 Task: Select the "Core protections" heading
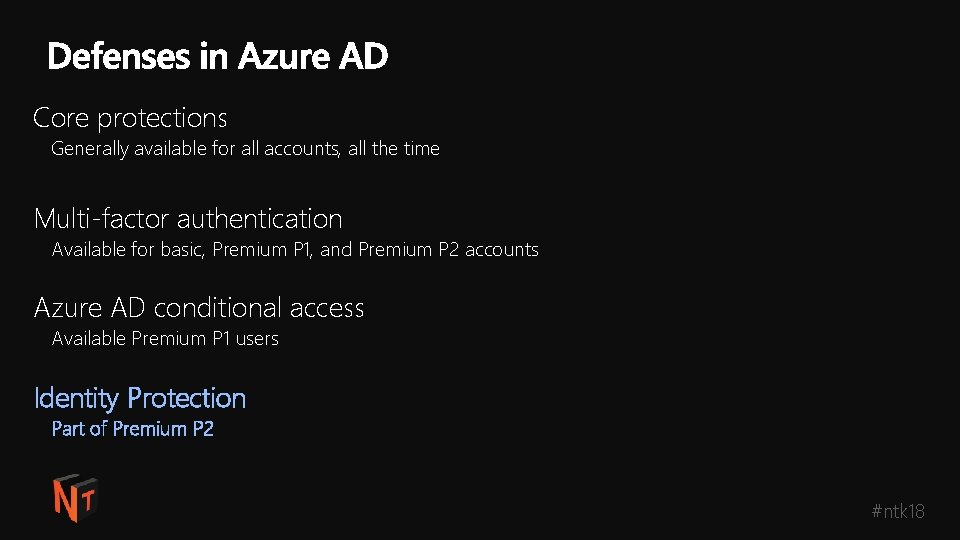pos(130,118)
